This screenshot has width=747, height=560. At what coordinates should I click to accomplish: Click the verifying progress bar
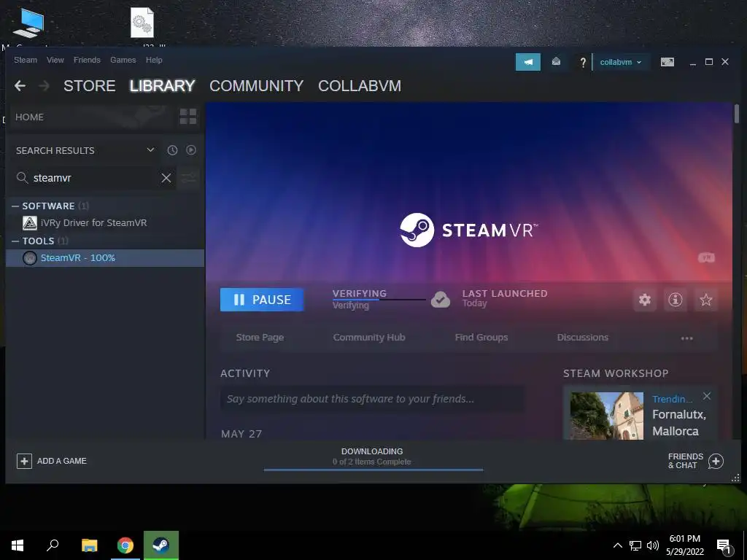click(379, 300)
